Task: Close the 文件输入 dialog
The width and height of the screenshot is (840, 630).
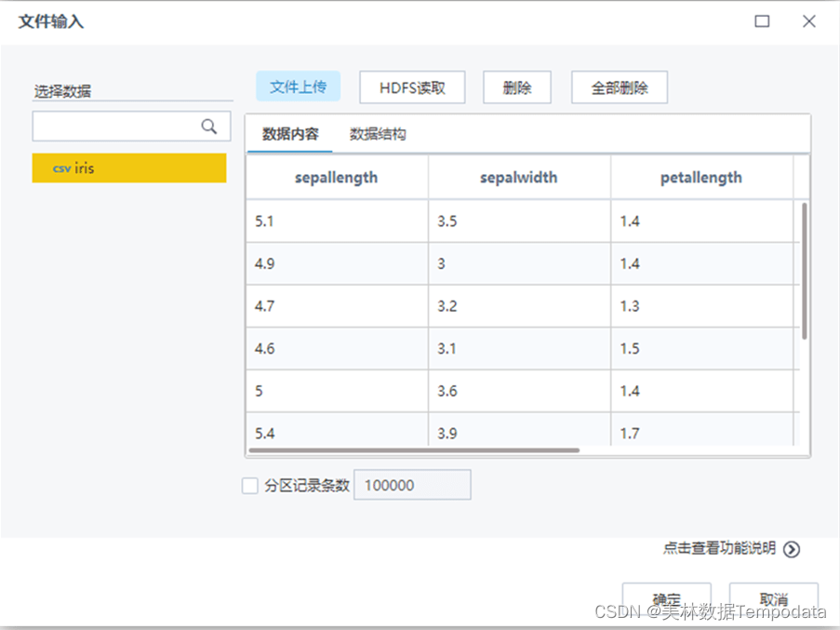Action: click(x=809, y=21)
